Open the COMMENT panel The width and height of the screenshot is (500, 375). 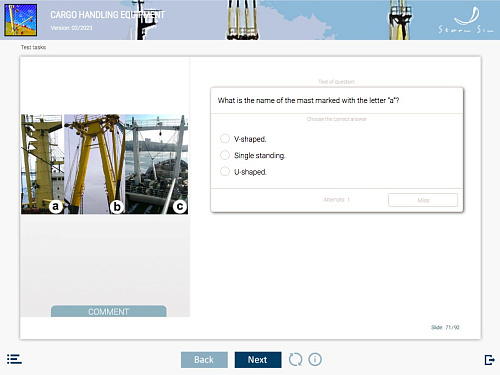coord(108,311)
